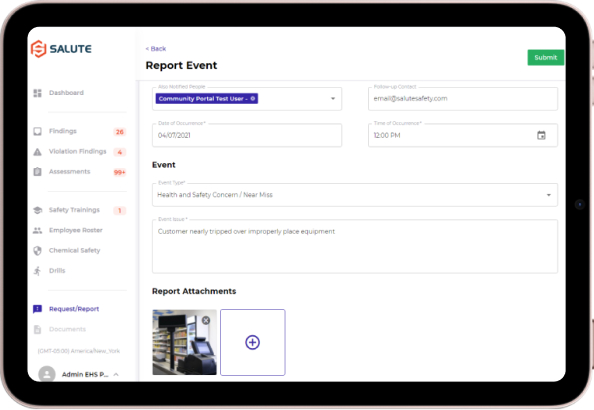
Task: Open the calendar icon in Time of Occurrence
Action: coord(541,135)
